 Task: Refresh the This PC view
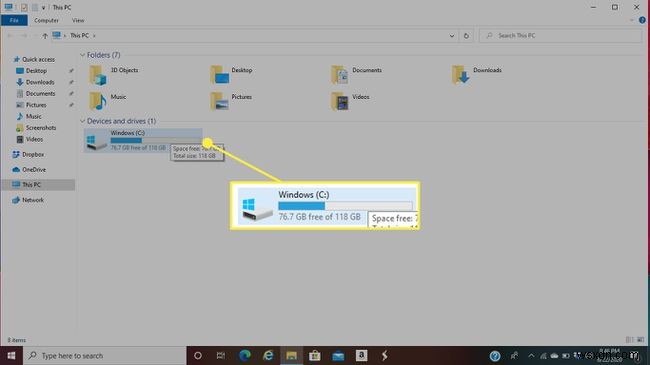(466, 36)
